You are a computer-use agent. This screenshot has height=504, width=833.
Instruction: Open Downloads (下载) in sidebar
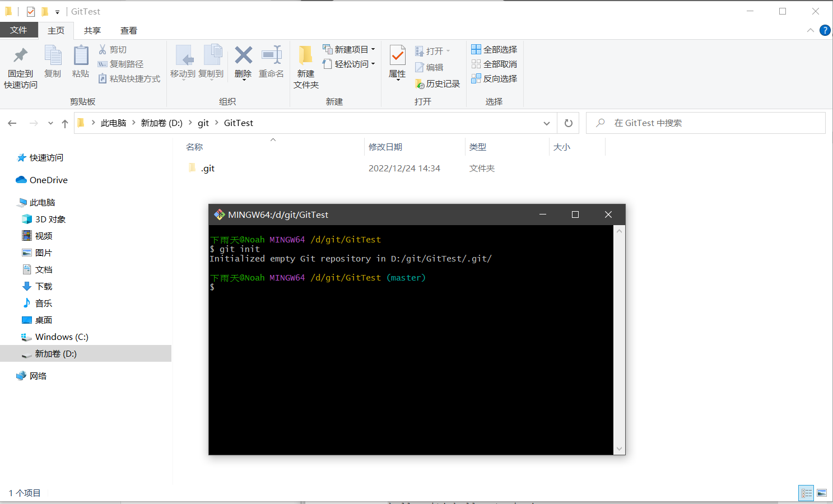click(x=43, y=287)
